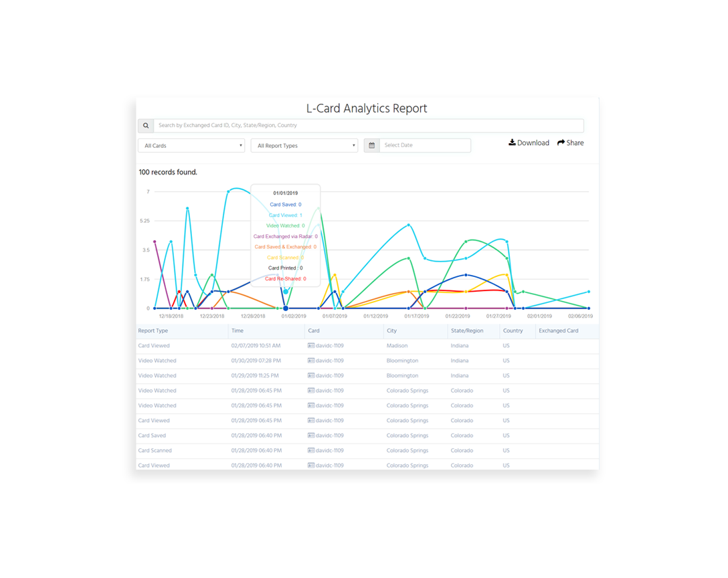Click the Country column header
This screenshot has height=578, width=728.
[x=513, y=330]
